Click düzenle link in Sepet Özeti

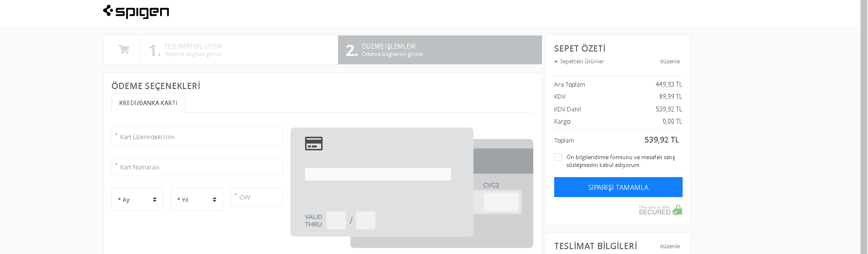(x=669, y=61)
